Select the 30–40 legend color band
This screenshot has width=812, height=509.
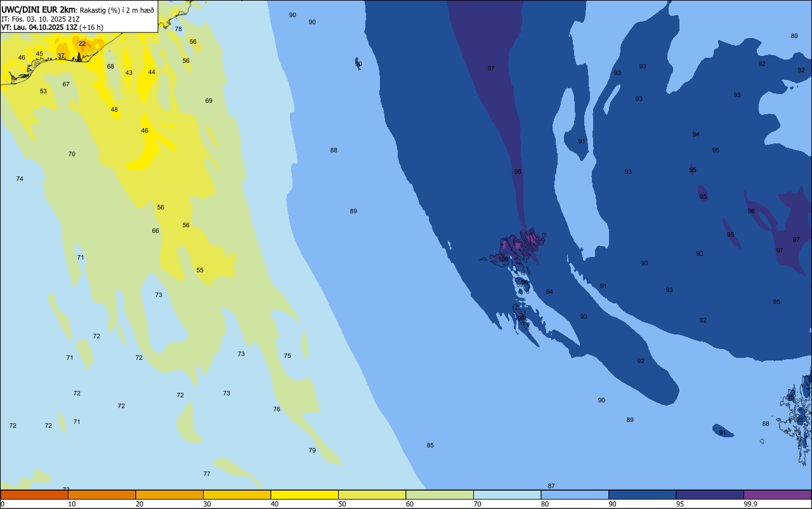237,494
